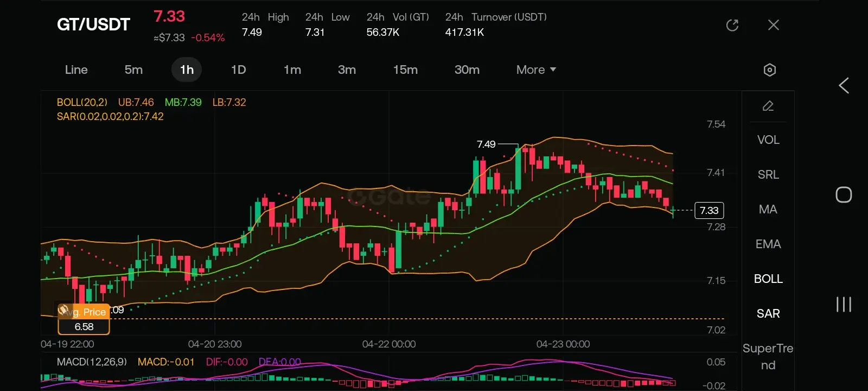Tap the 7.28 price axis label

click(716, 227)
